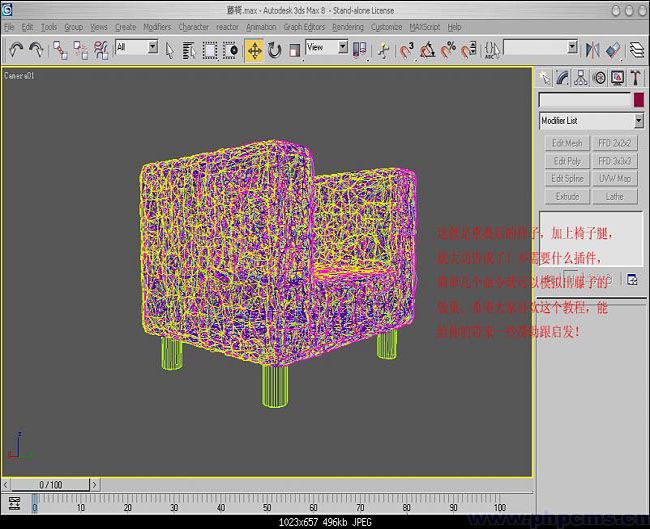Toggle the 3D Snaps button
650x529 pixels.
(x=407, y=48)
